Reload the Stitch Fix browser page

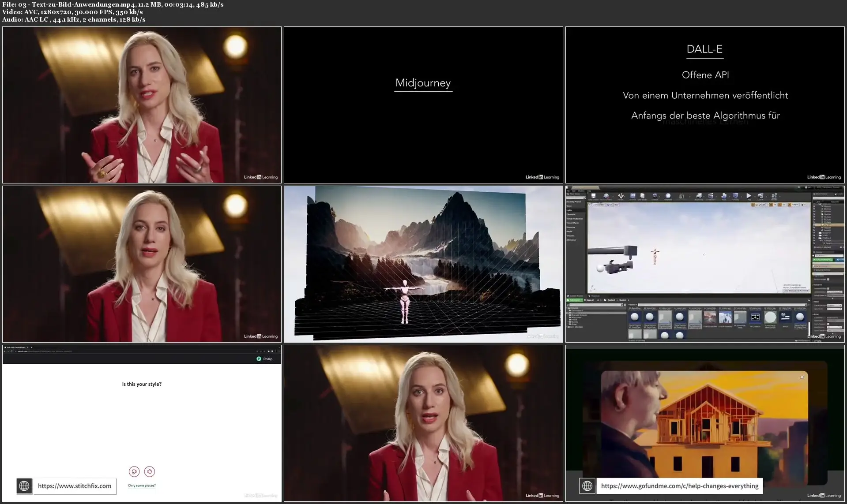pos(11,351)
